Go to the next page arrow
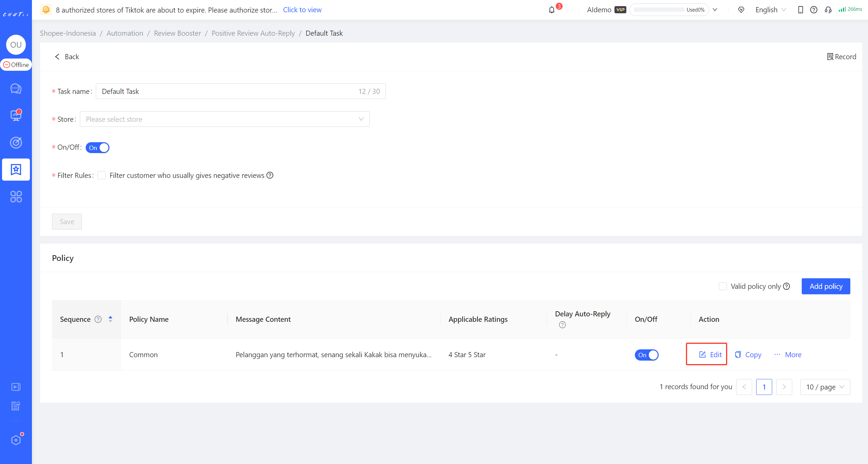The width and height of the screenshot is (868, 464). coord(784,387)
